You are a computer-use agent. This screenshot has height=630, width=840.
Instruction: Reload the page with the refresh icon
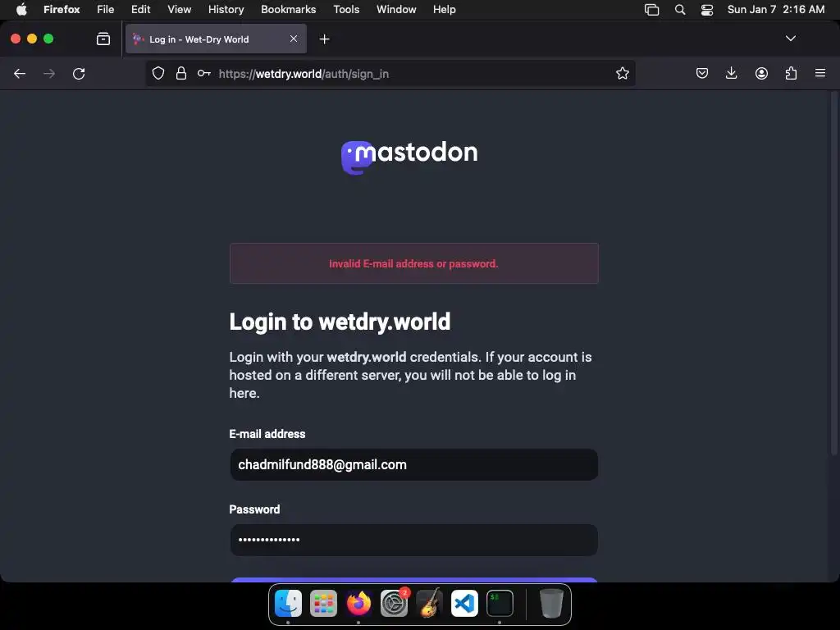tap(79, 73)
